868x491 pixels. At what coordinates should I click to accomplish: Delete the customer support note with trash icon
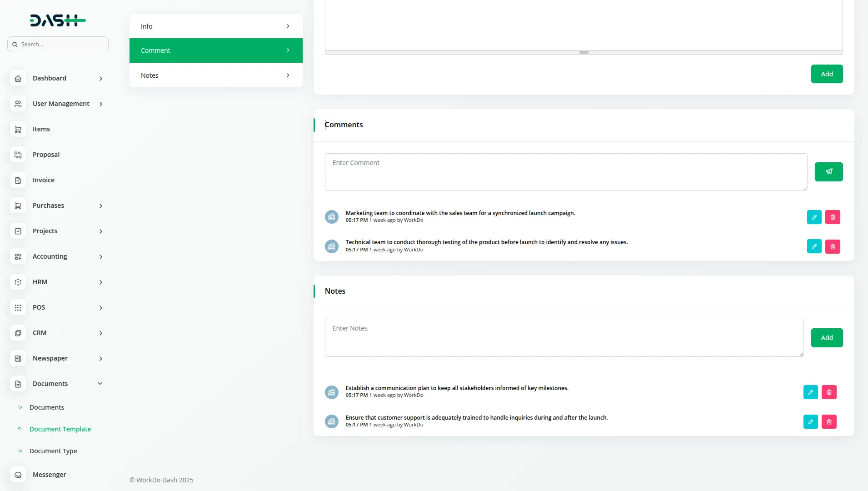[829, 421]
